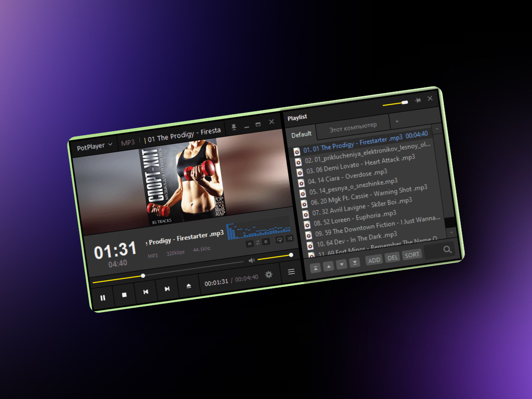The height and width of the screenshot is (399, 532).
Task: Click the blue spectrum visualizer
Action: click(258, 228)
